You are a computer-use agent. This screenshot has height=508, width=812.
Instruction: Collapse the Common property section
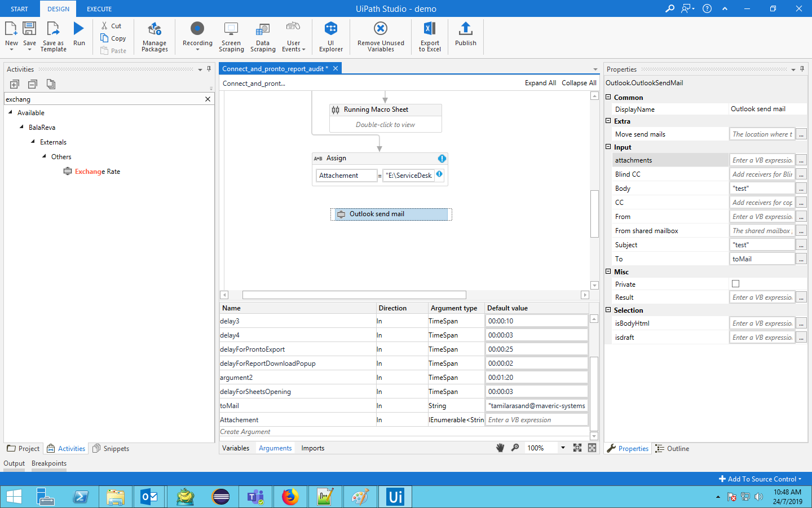(608, 97)
